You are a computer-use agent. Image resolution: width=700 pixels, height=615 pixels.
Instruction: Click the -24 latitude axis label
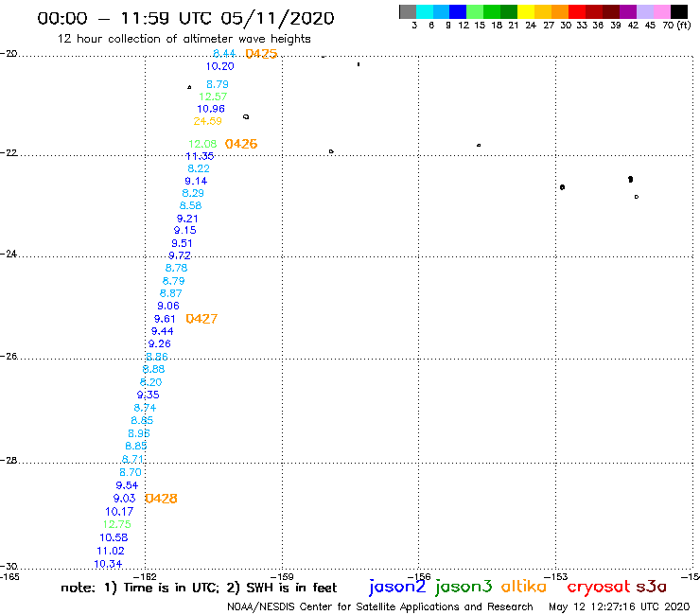click(x=9, y=254)
